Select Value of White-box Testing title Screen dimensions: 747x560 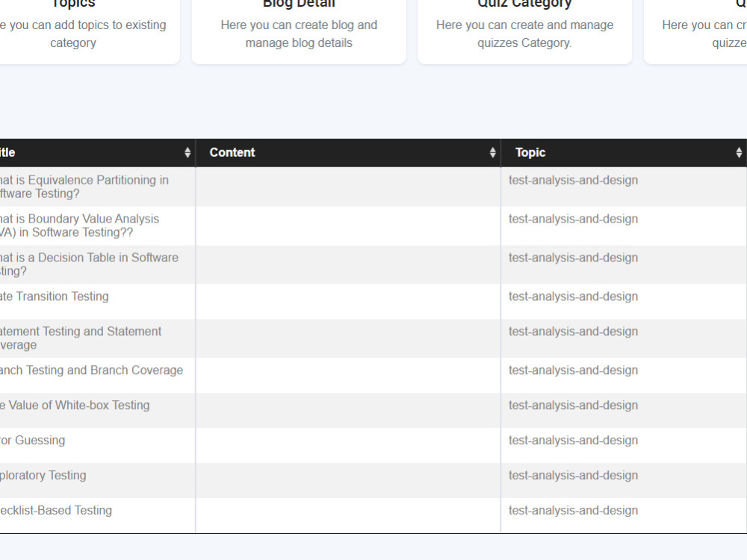[75, 405]
